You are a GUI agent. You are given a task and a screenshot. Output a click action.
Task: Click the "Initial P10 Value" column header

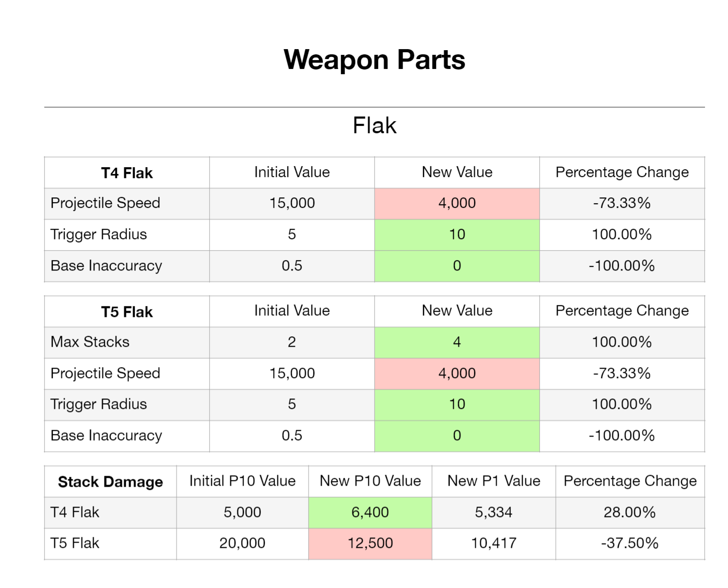point(242,481)
